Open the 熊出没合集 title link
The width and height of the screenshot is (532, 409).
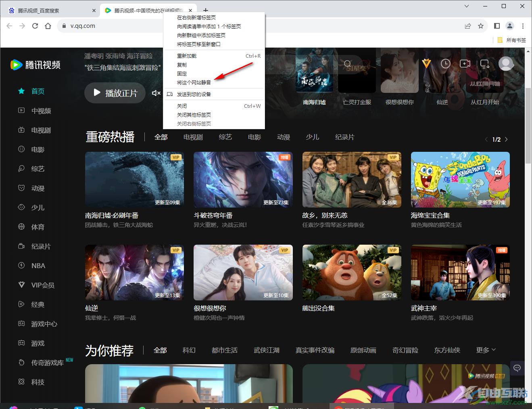319,308
